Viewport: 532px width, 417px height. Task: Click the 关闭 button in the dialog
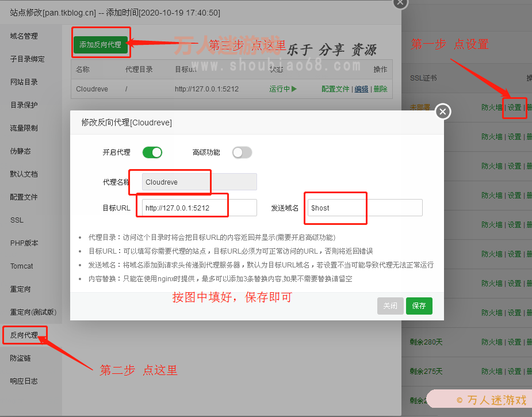[390, 306]
